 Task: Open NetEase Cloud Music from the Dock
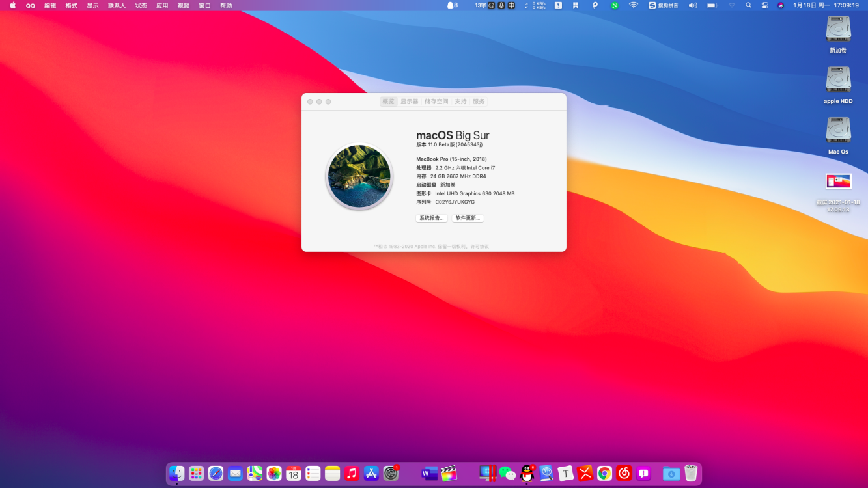point(623,473)
